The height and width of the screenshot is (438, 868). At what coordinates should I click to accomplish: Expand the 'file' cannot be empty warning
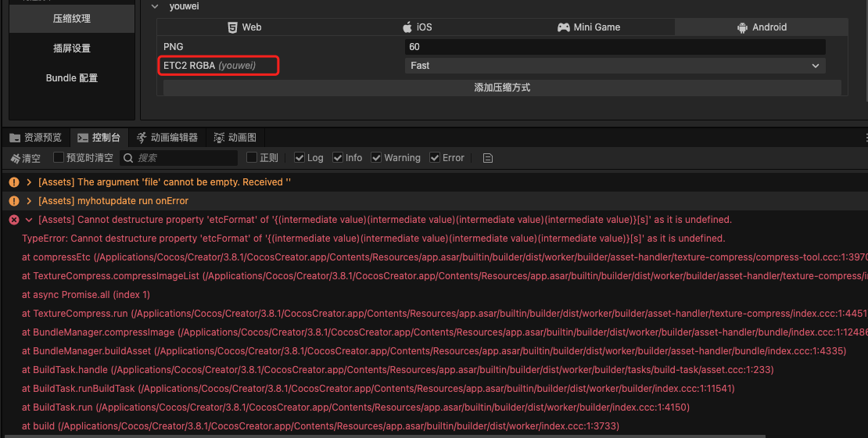pos(29,182)
